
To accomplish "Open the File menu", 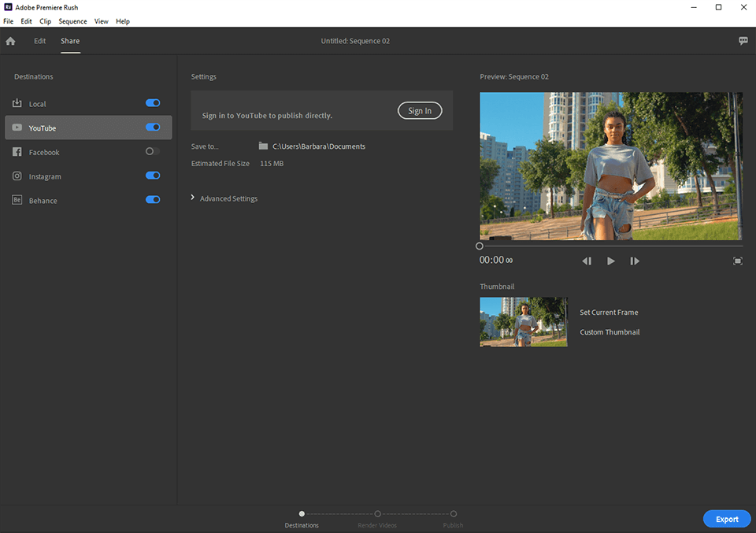I will (8, 21).
